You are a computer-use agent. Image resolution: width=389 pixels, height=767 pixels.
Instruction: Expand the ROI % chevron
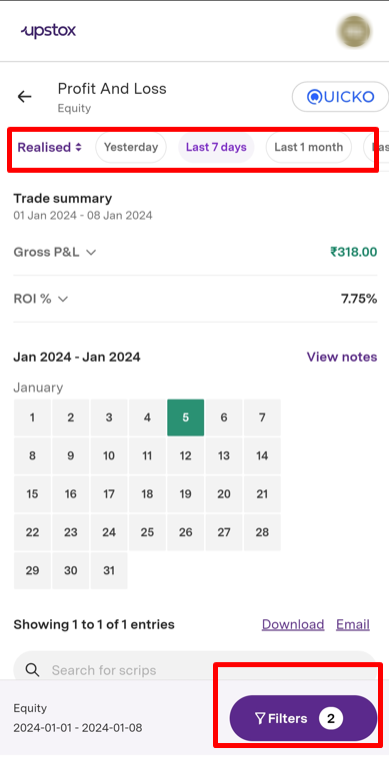63,299
